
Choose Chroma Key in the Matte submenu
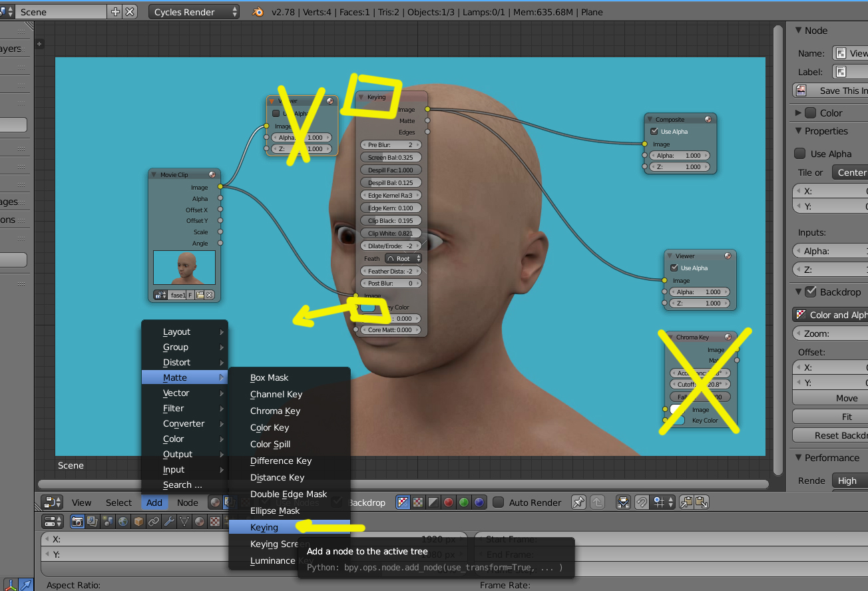[x=275, y=411]
